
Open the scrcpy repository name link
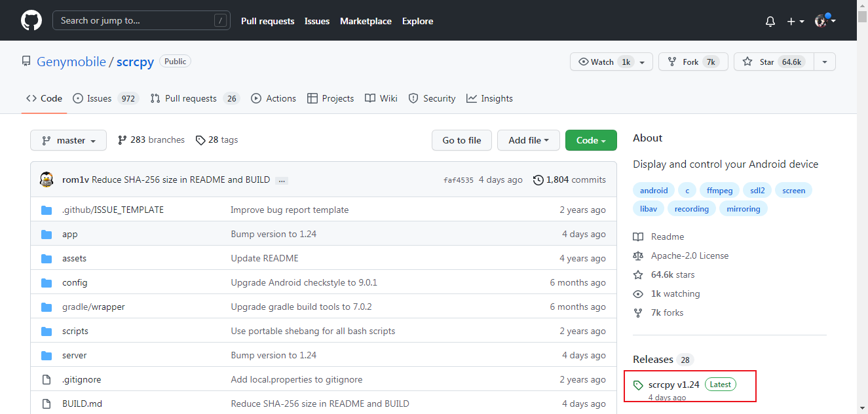pos(135,62)
